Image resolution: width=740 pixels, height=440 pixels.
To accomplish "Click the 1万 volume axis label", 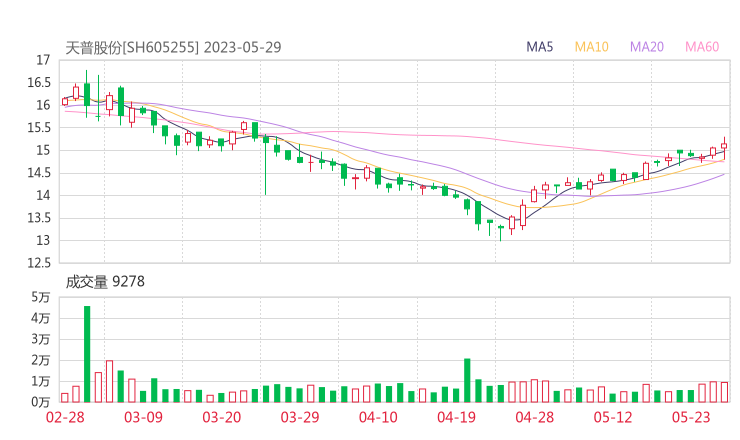I will (x=41, y=381).
